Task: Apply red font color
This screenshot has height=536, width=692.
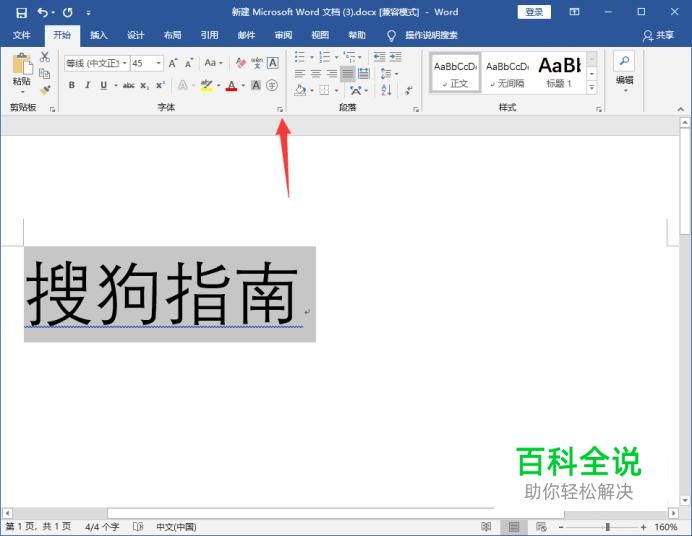Action: (x=231, y=86)
